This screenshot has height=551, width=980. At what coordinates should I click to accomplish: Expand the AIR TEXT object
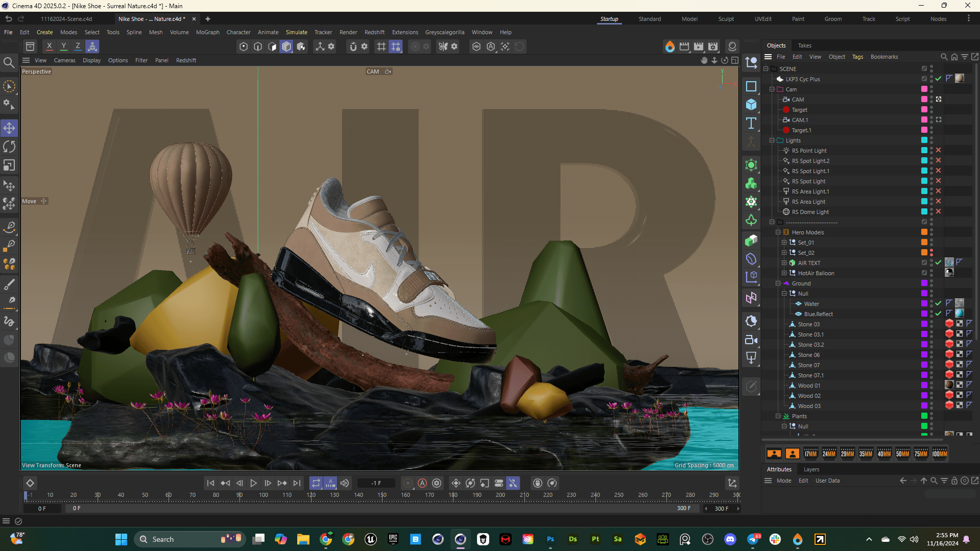pyautogui.click(x=784, y=263)
